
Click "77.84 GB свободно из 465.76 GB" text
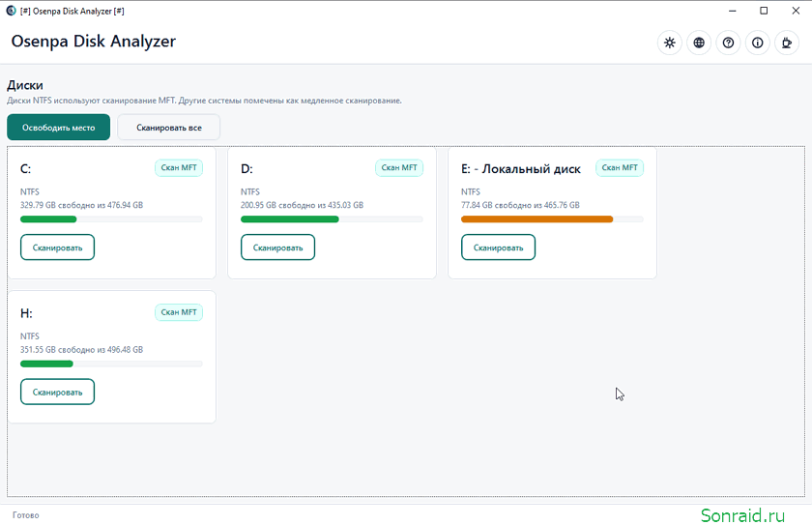tap(520, 205)
